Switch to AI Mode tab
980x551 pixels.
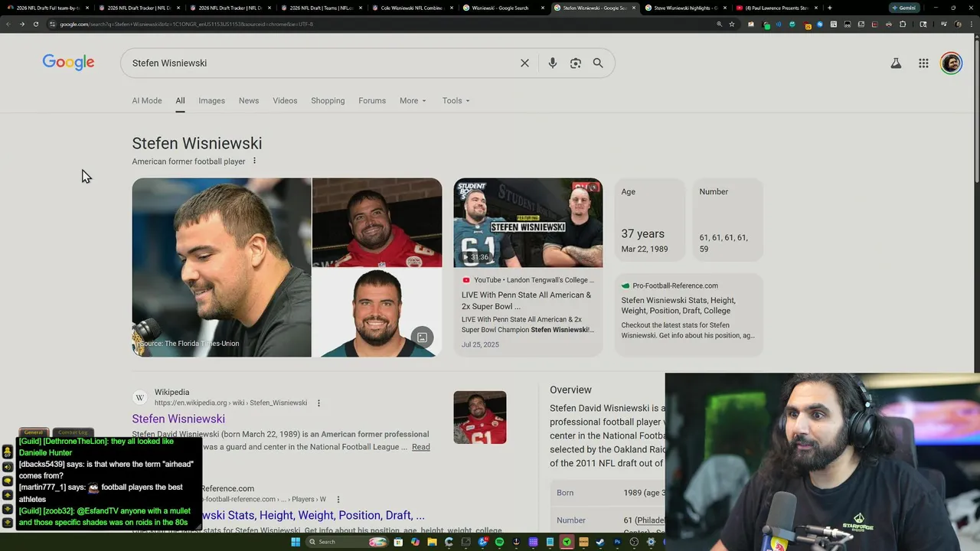(147, 100)
